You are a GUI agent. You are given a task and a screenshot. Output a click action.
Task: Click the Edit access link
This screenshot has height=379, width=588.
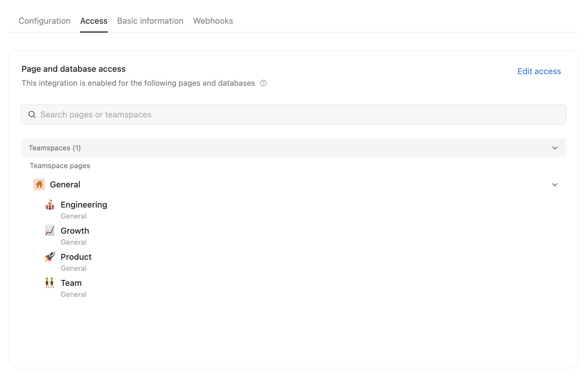[x=539, y=71]
